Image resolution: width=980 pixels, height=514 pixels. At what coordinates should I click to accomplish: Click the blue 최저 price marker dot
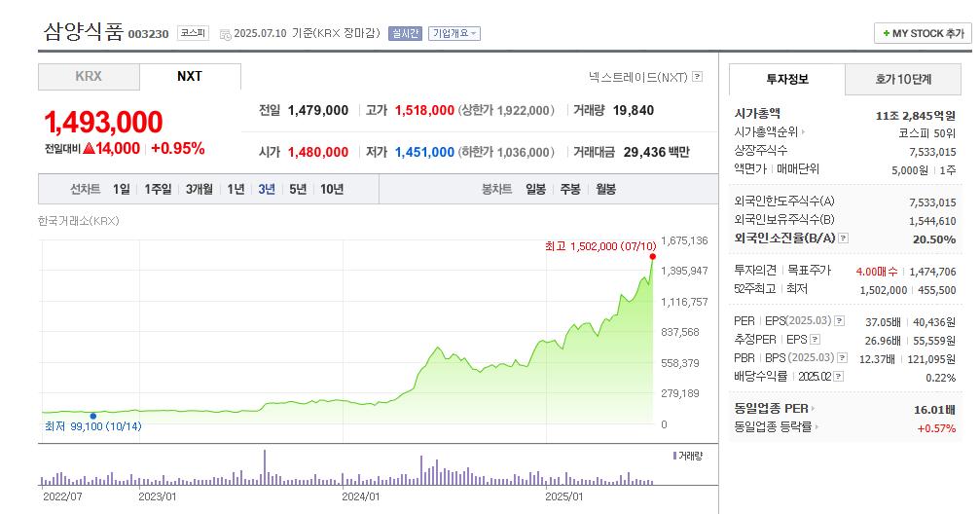tap(93, 416)
